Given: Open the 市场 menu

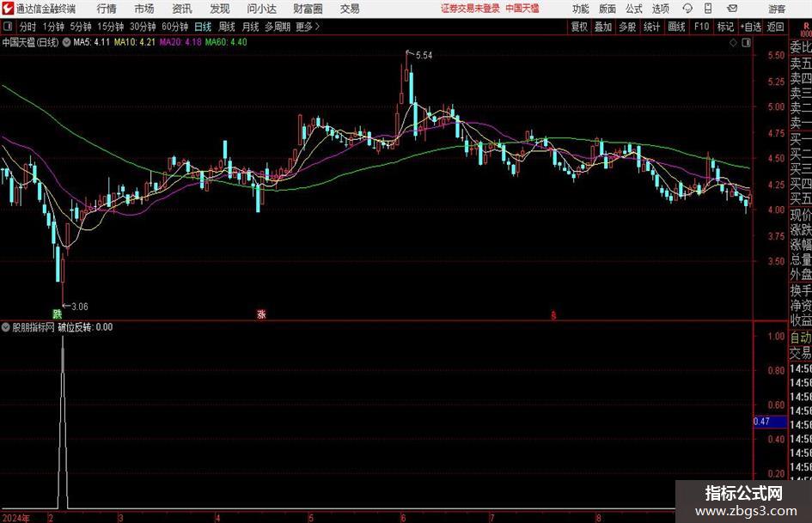Looking at the screenshot, I should pyautogui.click(x=144, y=9).
